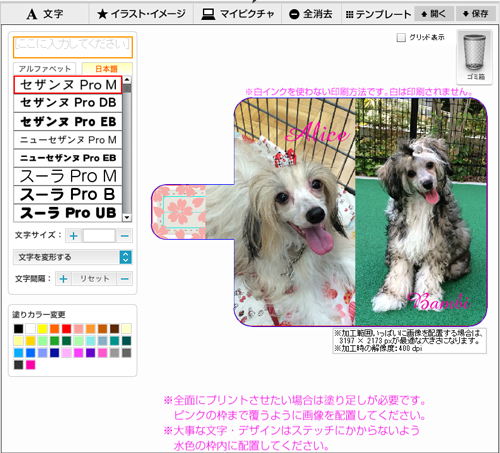Pick the bright yellow color swatch

click(x=43, y=329)
